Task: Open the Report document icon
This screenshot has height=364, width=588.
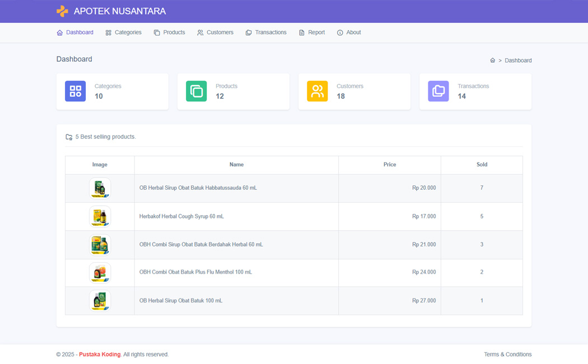Action: (x=301, y=32)
